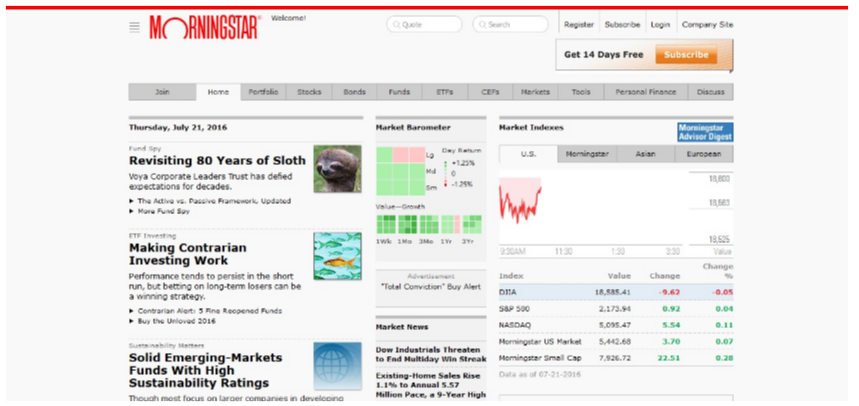This screenshot has width=859, height=406.
Task: Select the European indexes tab
Action: [x=704, y=154]
